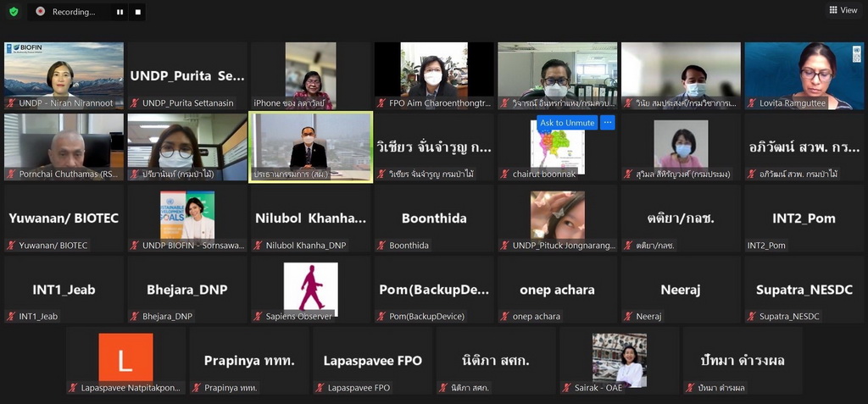Open the View layout menu

pos(843,10)
